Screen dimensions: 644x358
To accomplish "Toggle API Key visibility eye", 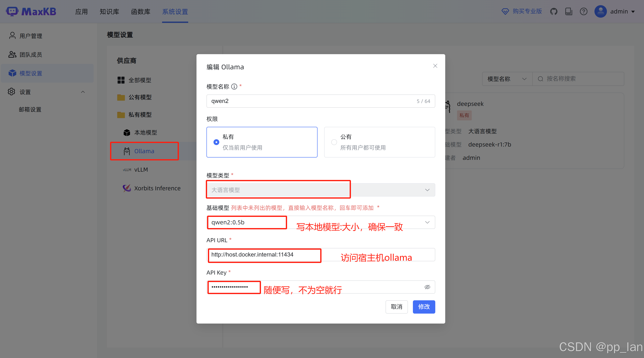I will [x=427, y=287].
